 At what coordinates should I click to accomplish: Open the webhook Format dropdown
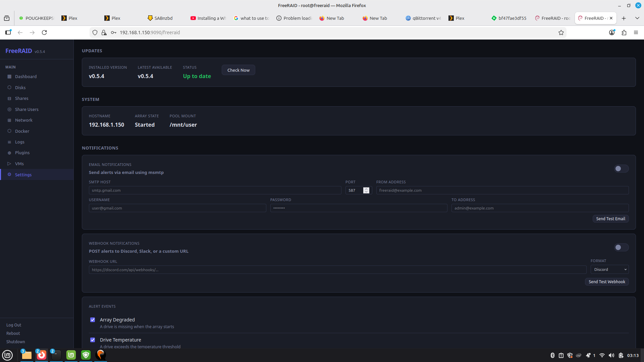[x=609, y=269]
